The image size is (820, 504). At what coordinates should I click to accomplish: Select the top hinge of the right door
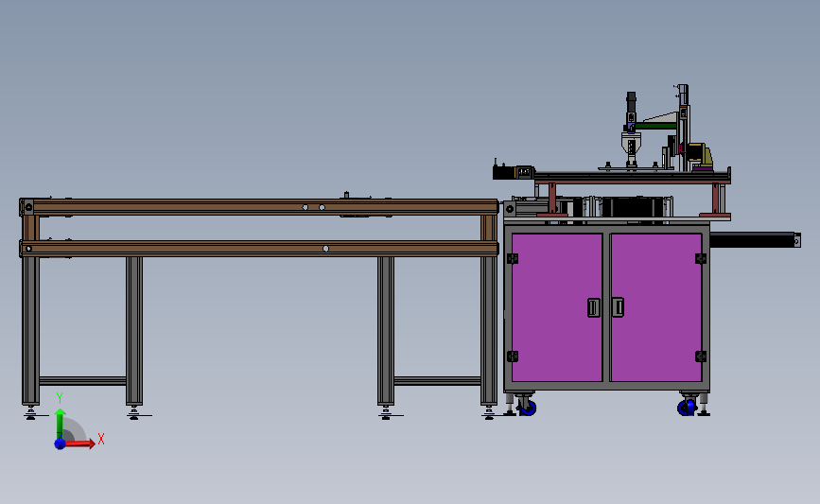pyautogui.click(x=701, y=258)
